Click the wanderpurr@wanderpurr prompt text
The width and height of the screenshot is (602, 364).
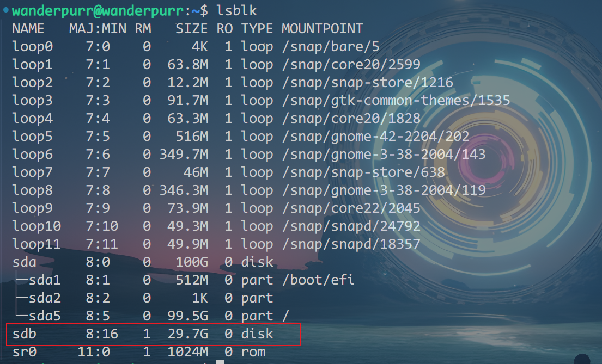coord(98,11)
